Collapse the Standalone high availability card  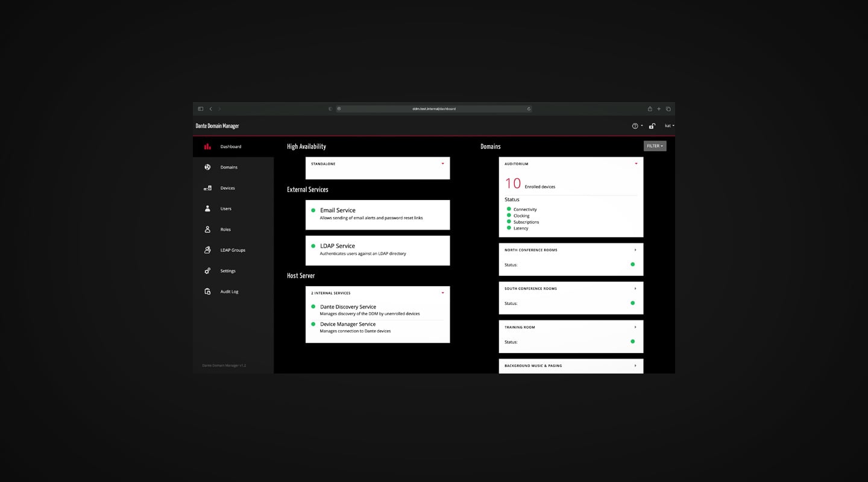tap(442, 164)
